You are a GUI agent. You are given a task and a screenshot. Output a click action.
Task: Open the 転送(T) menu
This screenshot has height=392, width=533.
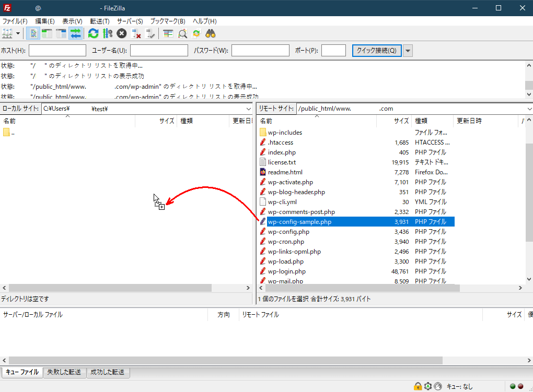click(x=100, y=21)
